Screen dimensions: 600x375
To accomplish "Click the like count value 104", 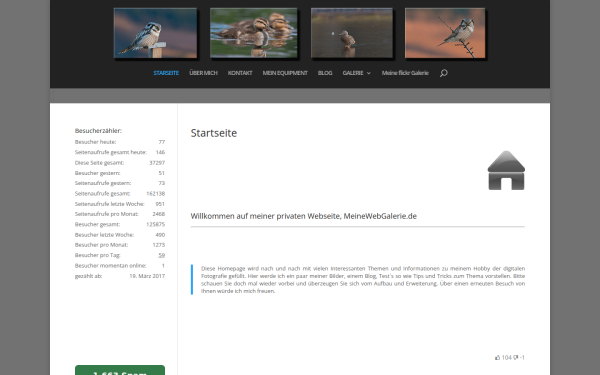I will pos(506,358).
